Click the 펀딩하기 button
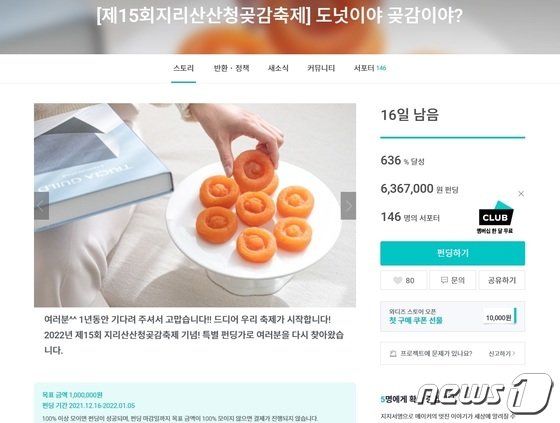This screenshot has width=560, height=423. click(x=452, y=253)
